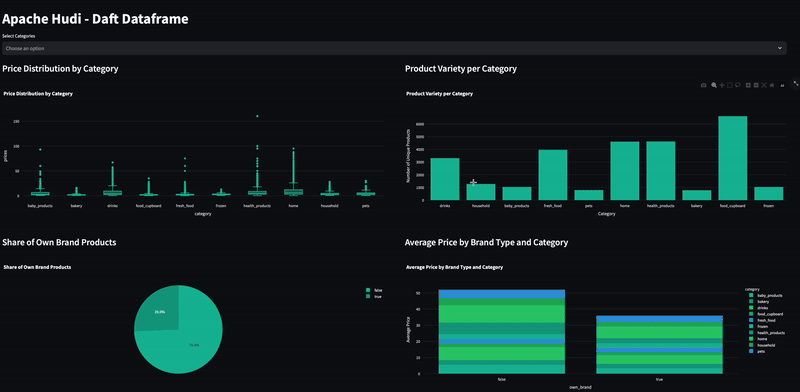Click the drinks bar in Product Variety chart
The image size is (800, 392).
444,179
